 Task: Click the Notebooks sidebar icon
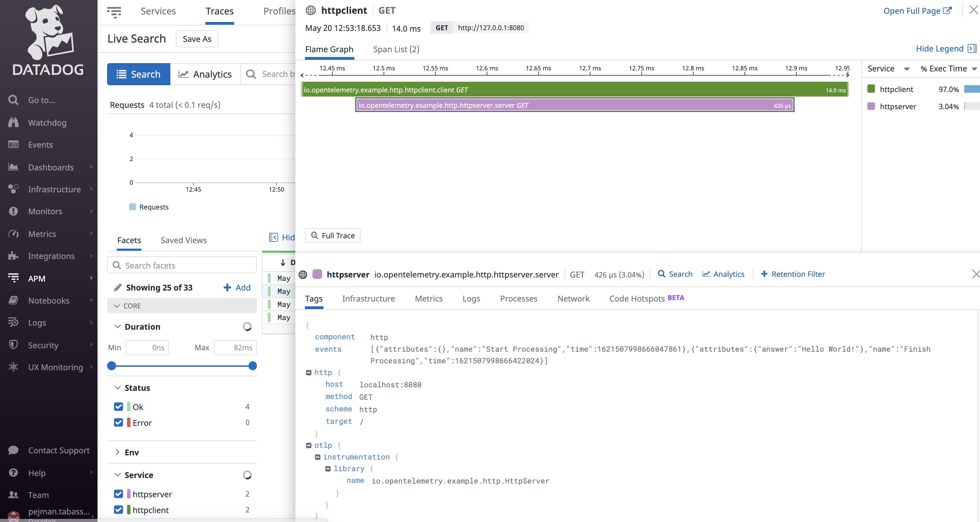coord(13,300)
